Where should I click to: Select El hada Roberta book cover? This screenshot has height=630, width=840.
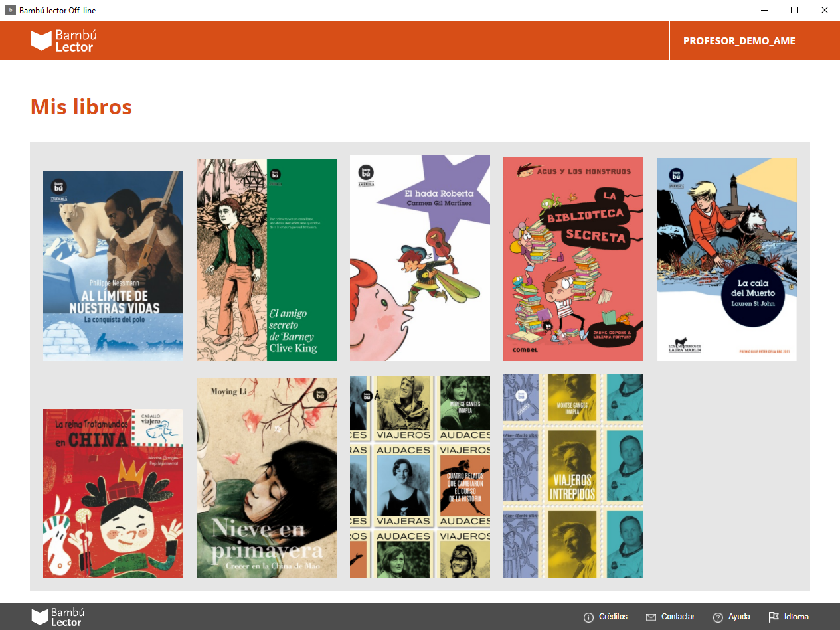point(420,258)
